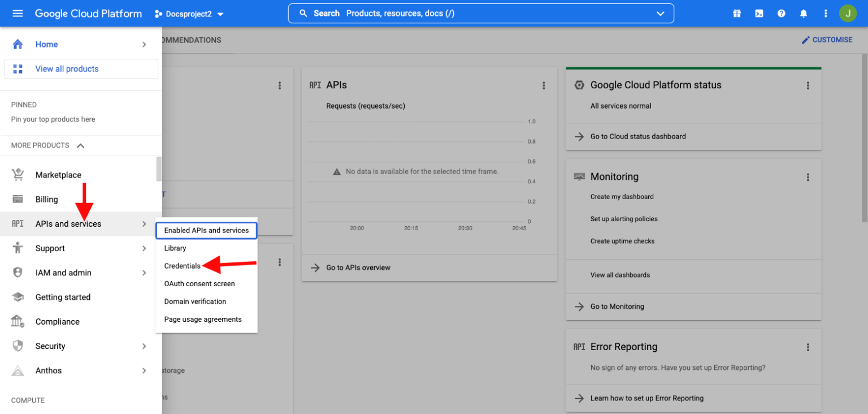This screenshot has height=414, width=868.
Task: Open the products grid icon in the header
Action: coord(736,13)
